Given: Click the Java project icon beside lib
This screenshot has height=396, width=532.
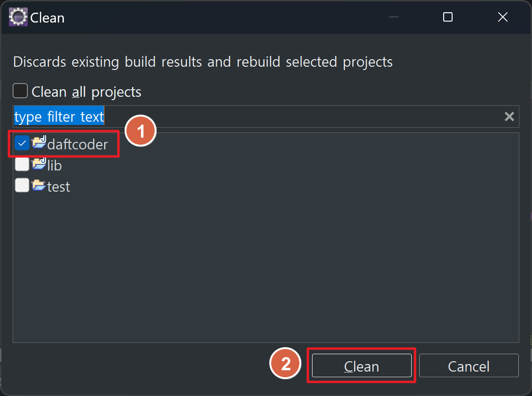Looking at the screenshot, I should (x=39, y=164).
